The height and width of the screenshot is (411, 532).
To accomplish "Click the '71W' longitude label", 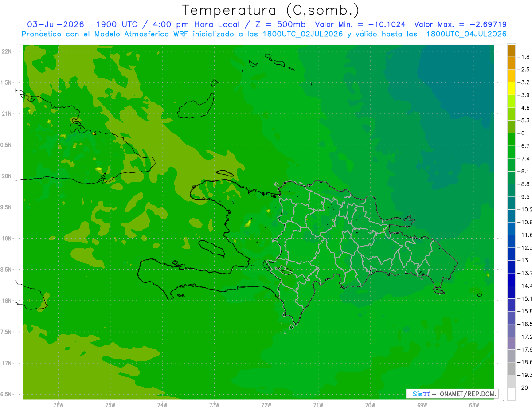I will point(318,405).
